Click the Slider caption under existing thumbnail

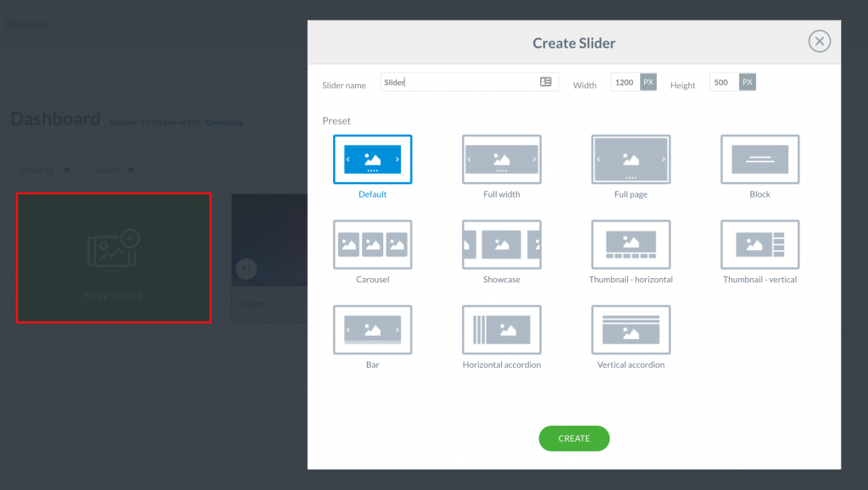pos(251,304)
